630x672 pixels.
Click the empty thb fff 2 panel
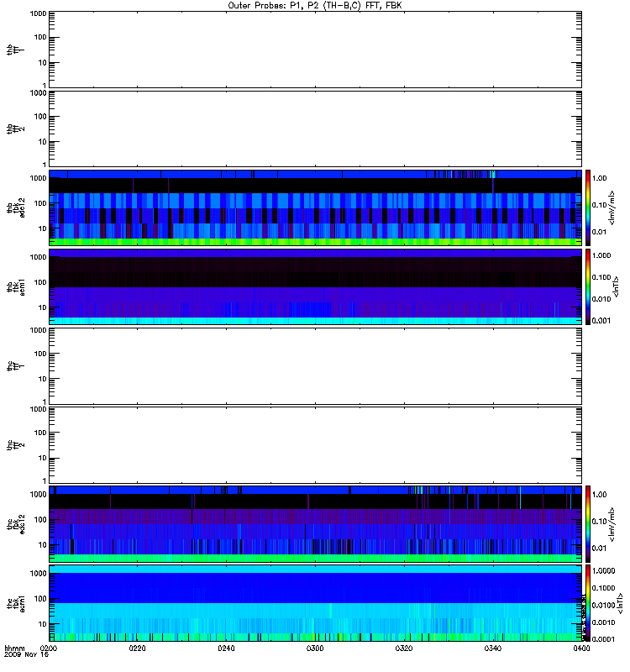click(x=315, y=129)
